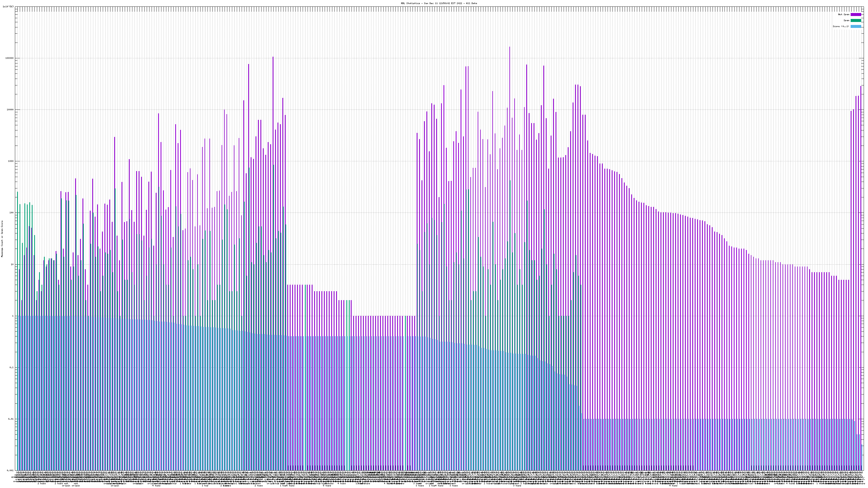868x488 pixels.
Task: Click the green Spam legend swatch
Action: click(x=856, y=21)
